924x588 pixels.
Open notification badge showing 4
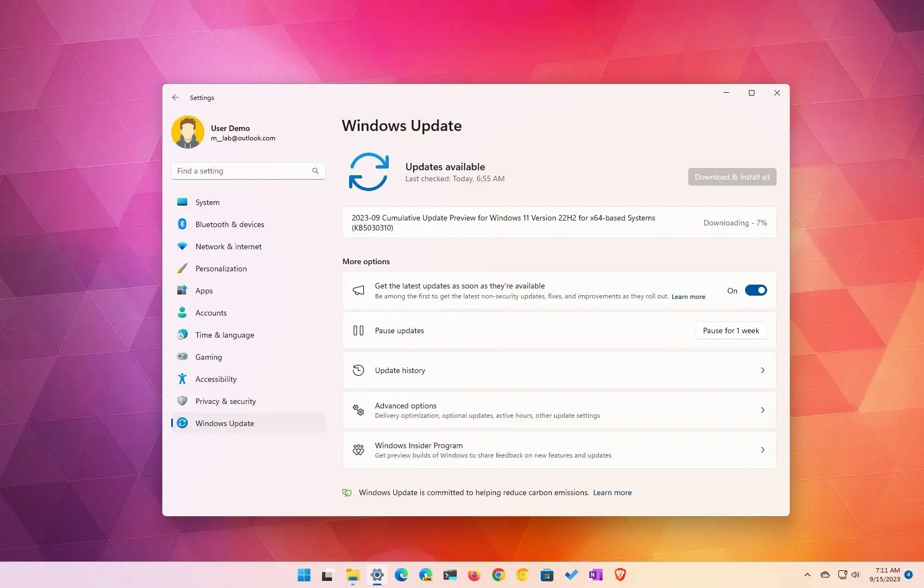pos(909,575)
